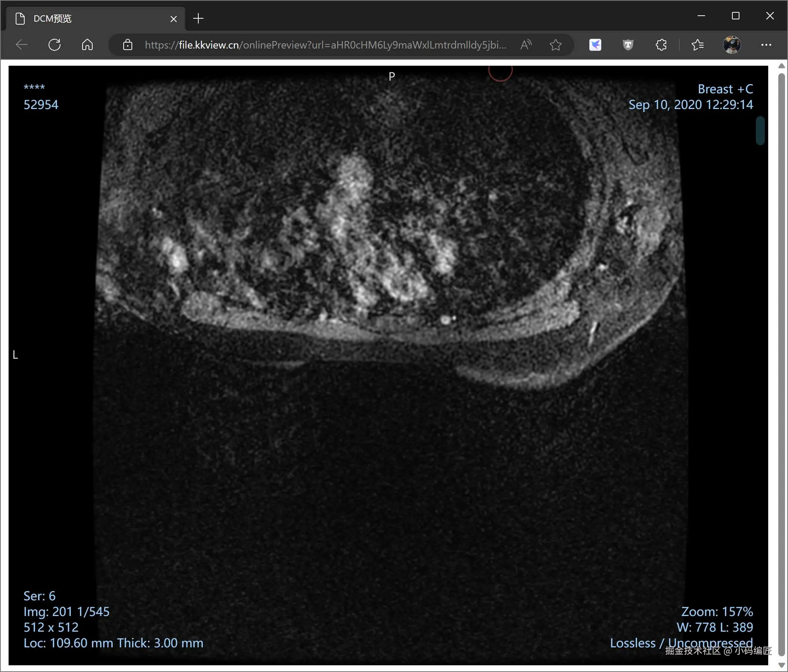Open the blue bird extension icon
788x672 pixels.
pos(595,45)
